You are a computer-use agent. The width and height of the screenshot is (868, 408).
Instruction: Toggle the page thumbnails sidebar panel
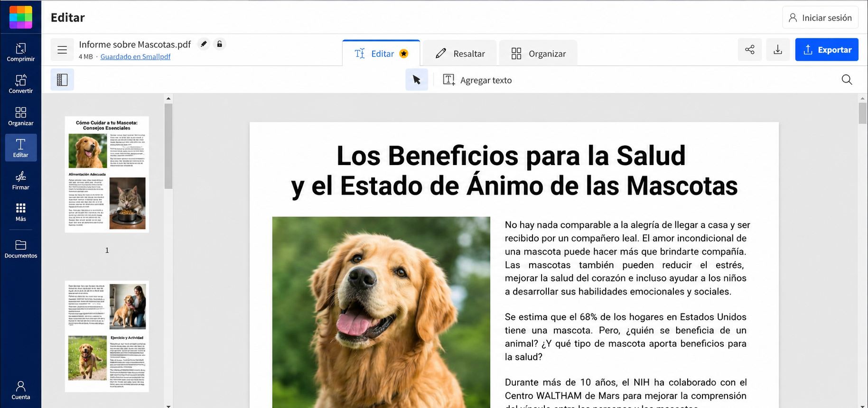(62, 80)
